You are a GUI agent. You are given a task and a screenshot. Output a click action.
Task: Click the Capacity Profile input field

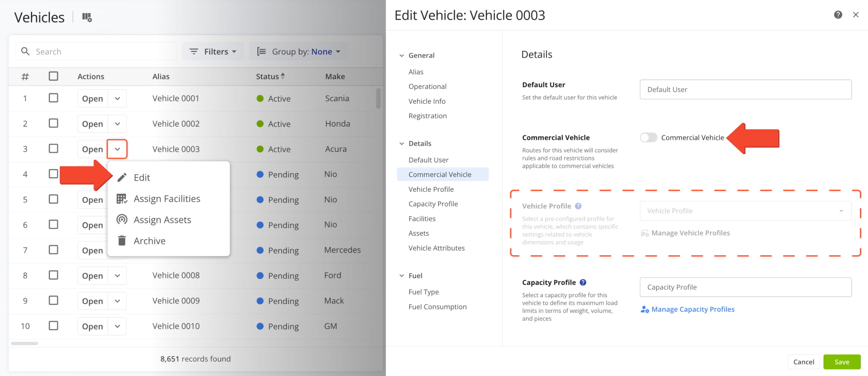pyautogui.click(x=746, y=287)
